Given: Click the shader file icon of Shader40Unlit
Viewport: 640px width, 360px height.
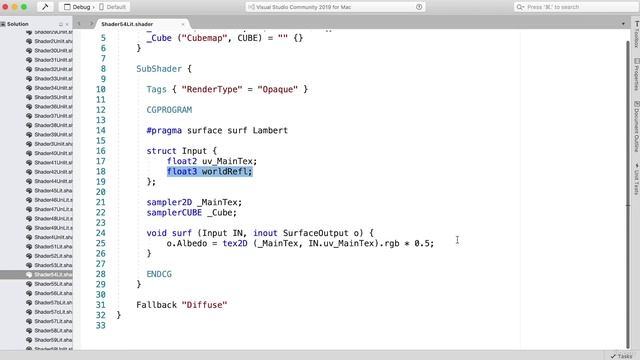Looking at the screenshot, I should 29,153.
